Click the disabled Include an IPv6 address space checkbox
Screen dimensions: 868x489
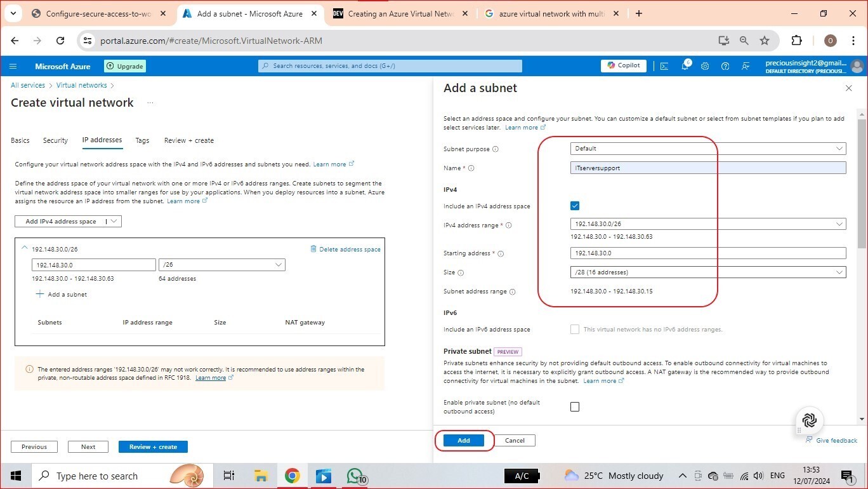(575, 329)
